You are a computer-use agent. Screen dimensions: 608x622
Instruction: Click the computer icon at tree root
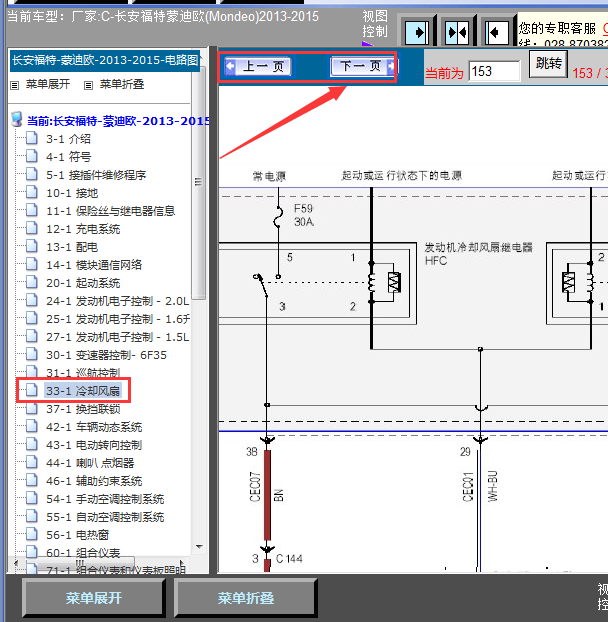(17, 119)
